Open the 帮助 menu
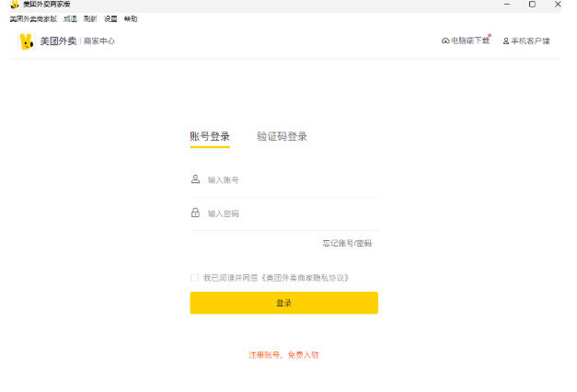Image resolution: width=577 pixels, height=392 pixels. tap(131, 18)
